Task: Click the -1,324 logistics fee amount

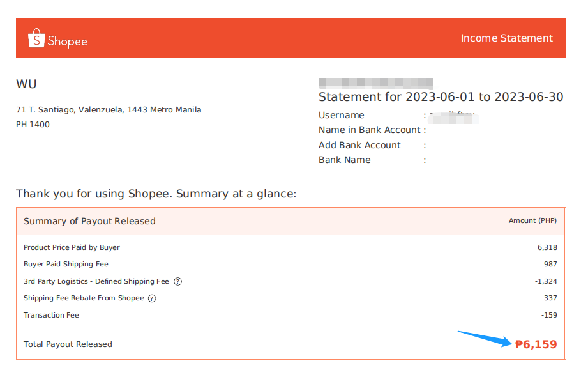Action: pos(546,281)
